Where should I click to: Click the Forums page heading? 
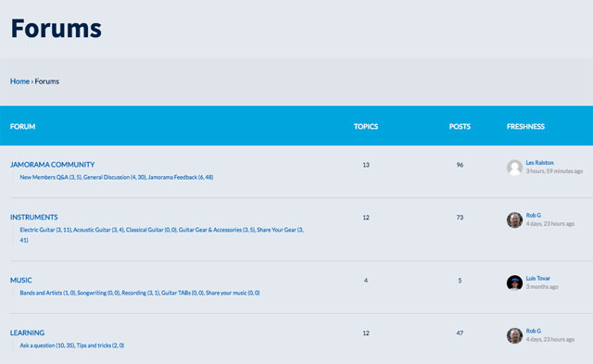[56, 29]
